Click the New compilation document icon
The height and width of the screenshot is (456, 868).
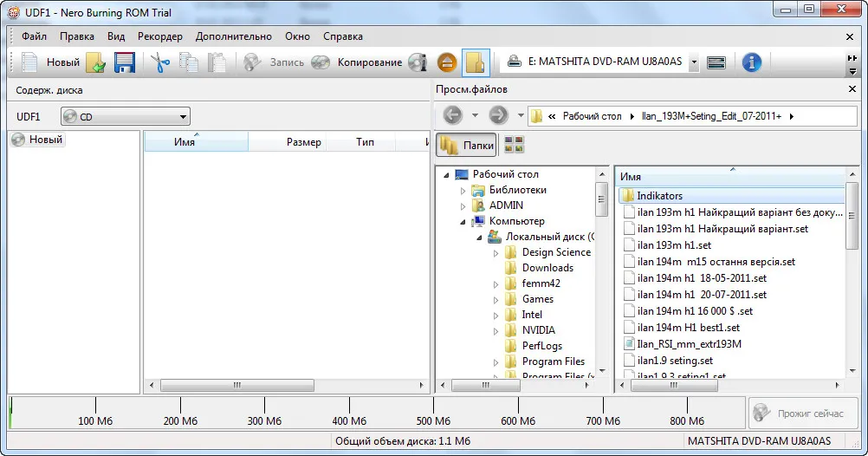coord(29,62)
